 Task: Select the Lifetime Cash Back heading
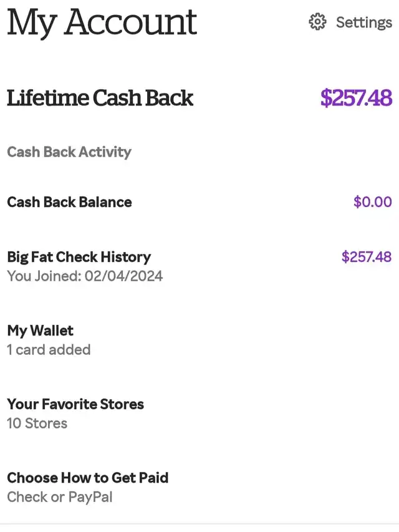[100, 98]
